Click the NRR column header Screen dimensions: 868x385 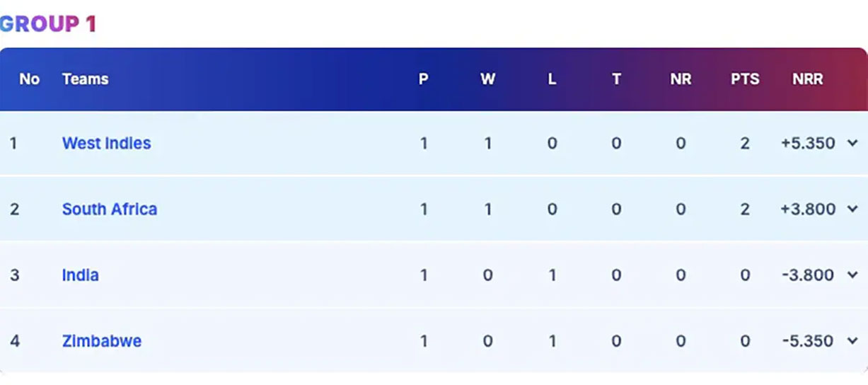pyautogui.click(x=807, y=79)
